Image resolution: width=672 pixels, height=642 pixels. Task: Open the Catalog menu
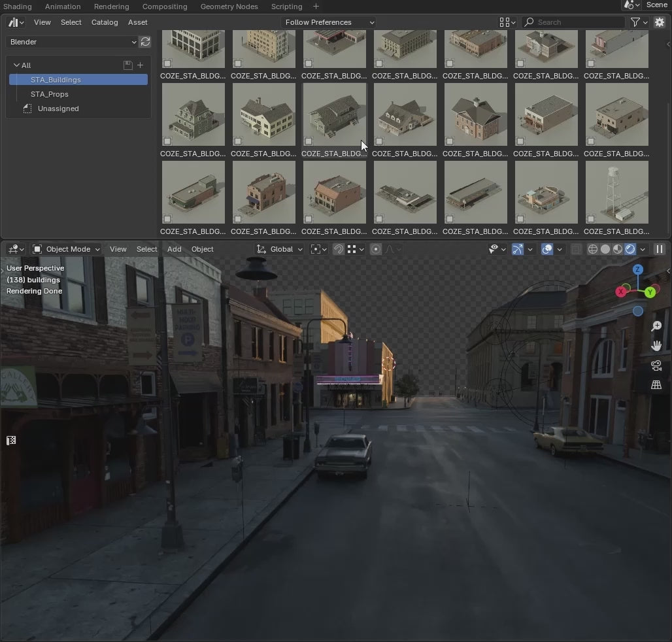(105, 22)
